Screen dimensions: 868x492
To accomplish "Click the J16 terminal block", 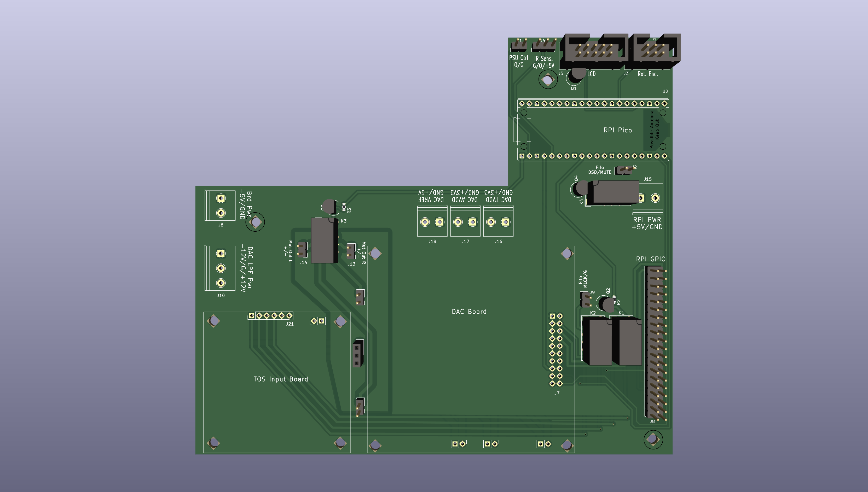I will 499,221.
